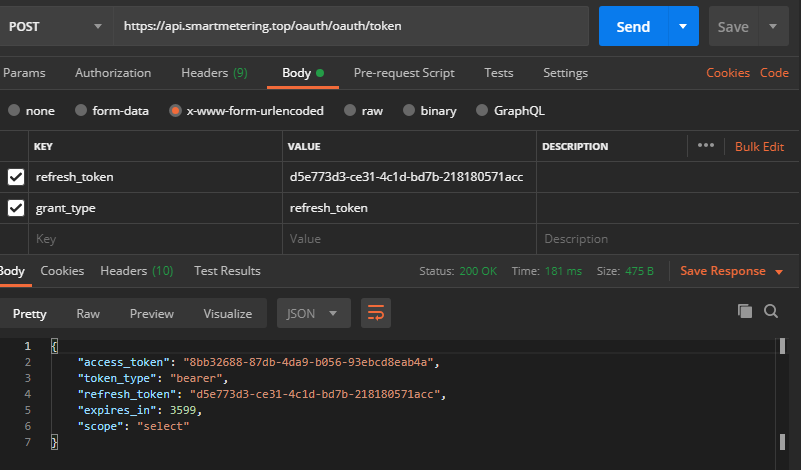
Task: Click the d5e773d3 refresh token value cell
Action: [409, 177]
